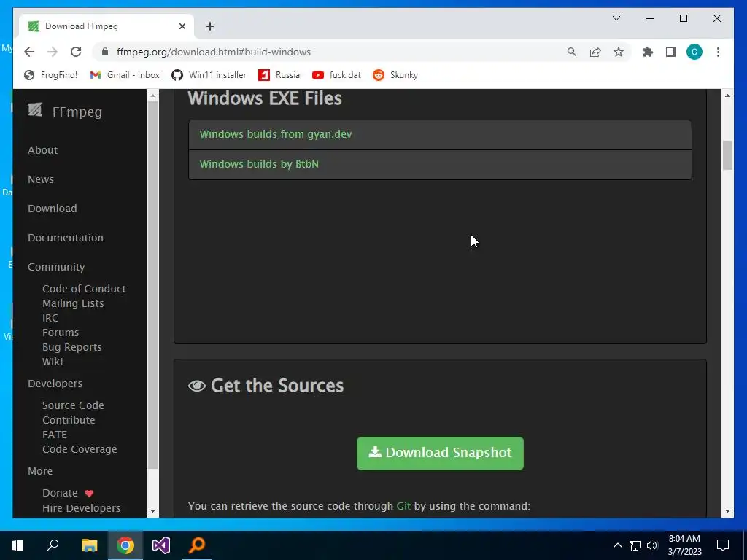Click the zoom magnifier icon in address bar
This screenshot has height=560, width=747.
[572, 52]
